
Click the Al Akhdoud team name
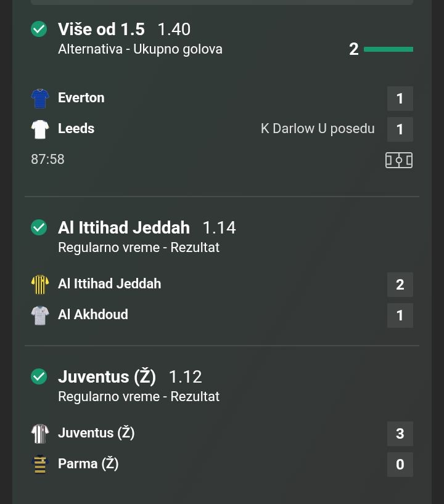[x=92, y=315]
